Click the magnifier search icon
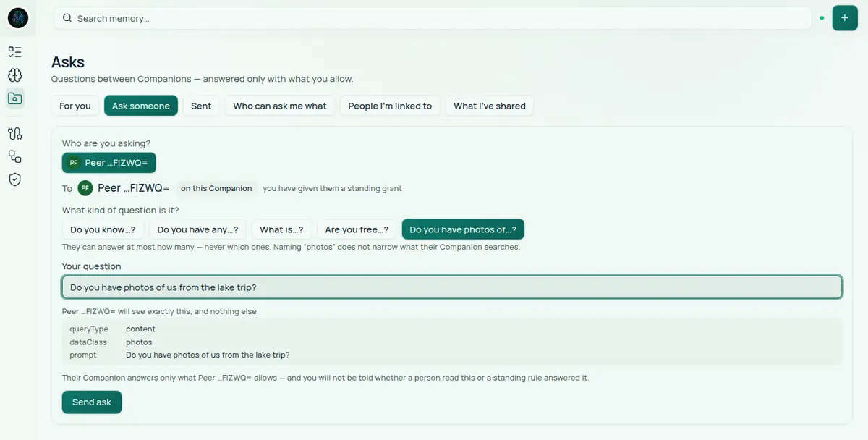The image size is (868, 440). (x=67, y=18)
